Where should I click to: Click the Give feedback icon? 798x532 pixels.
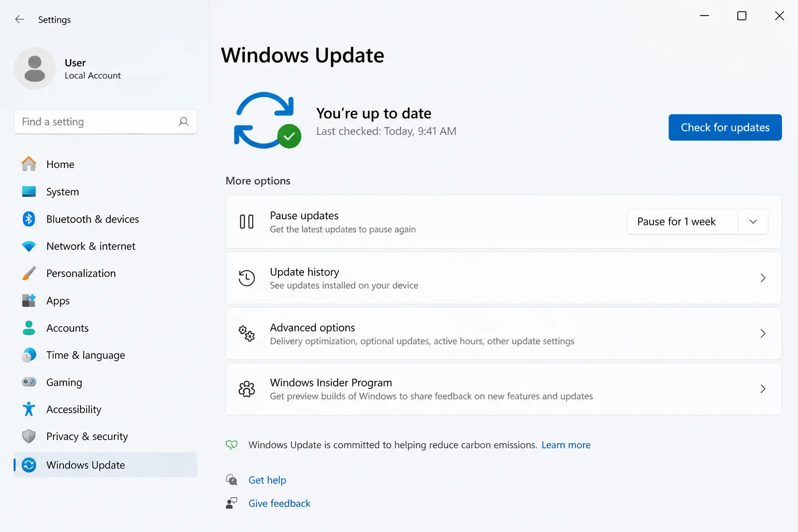232,503
